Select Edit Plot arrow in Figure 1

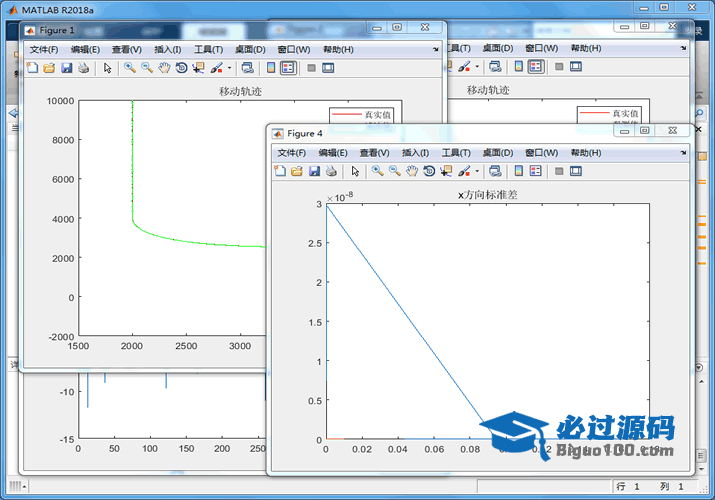point(107,68)
